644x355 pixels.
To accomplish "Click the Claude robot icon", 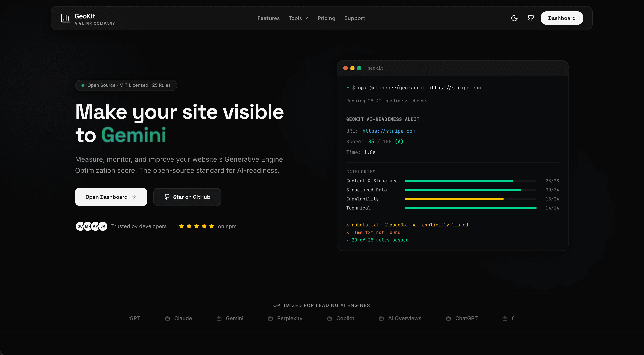I will pyautogui.click(x=168, y=318).
